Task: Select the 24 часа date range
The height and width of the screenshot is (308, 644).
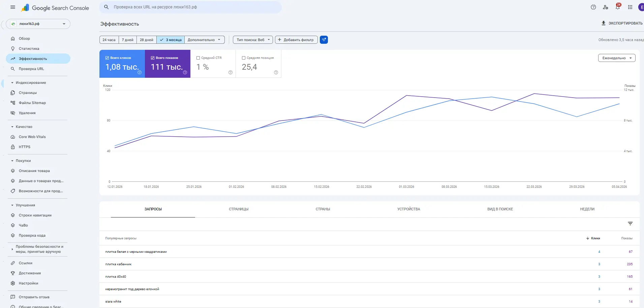Action: coord(109,40)
